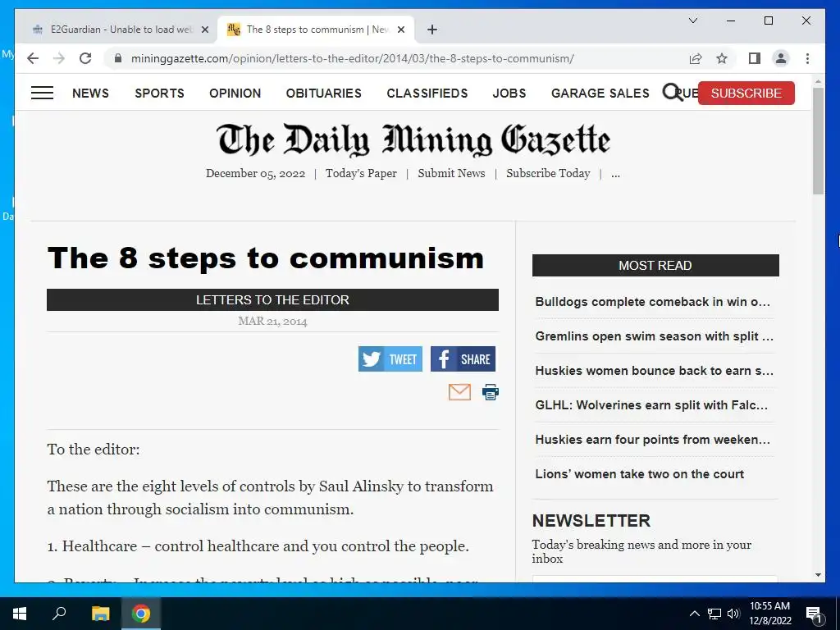Click the page vertical scrollbar thumb
The image size is (840, 630).
click(818, 140)
